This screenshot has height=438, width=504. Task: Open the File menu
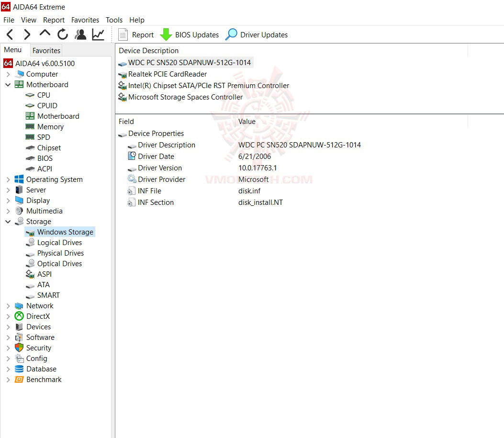9,20
